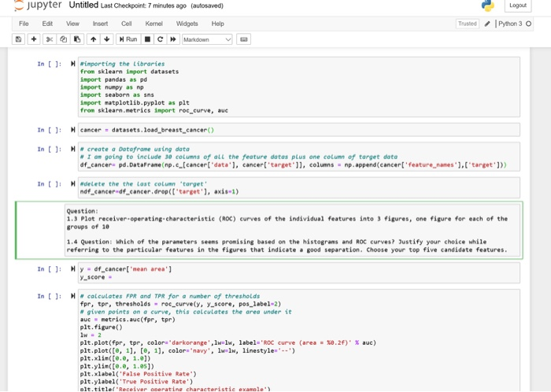Click the plt.figure() line
Image resolution: width=551 pixels, height=392 pixels.
102,327
